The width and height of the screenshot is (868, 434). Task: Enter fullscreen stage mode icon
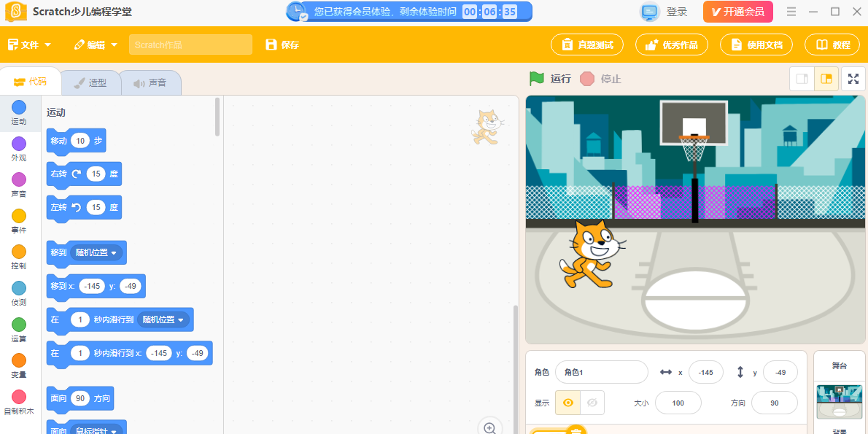(x=853, y=79)
